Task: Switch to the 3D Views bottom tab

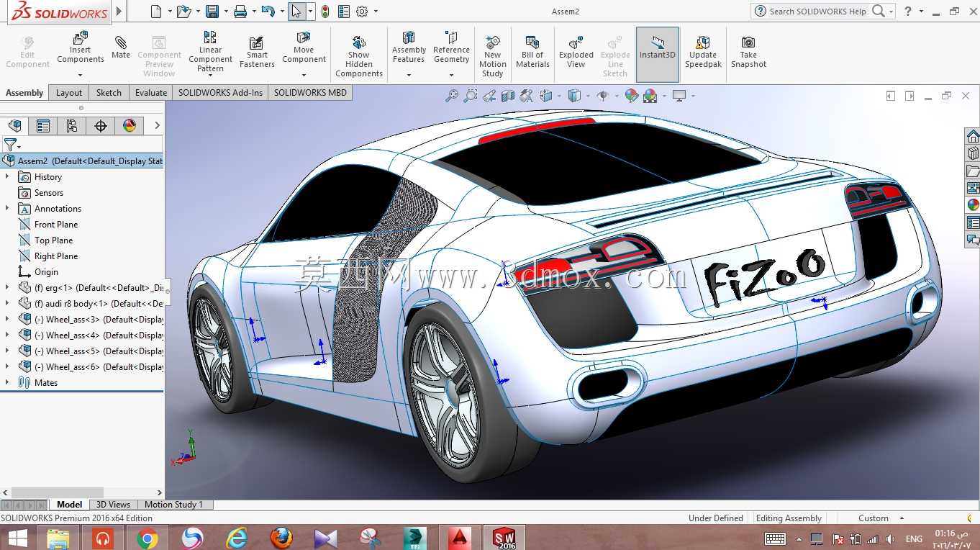Action: (114, 505)
